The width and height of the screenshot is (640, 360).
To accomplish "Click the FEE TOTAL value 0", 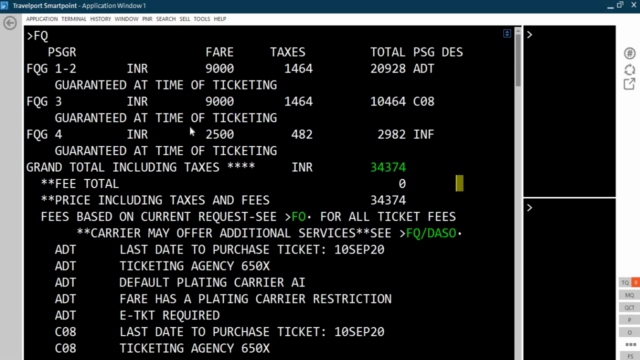I will (402, 184).
